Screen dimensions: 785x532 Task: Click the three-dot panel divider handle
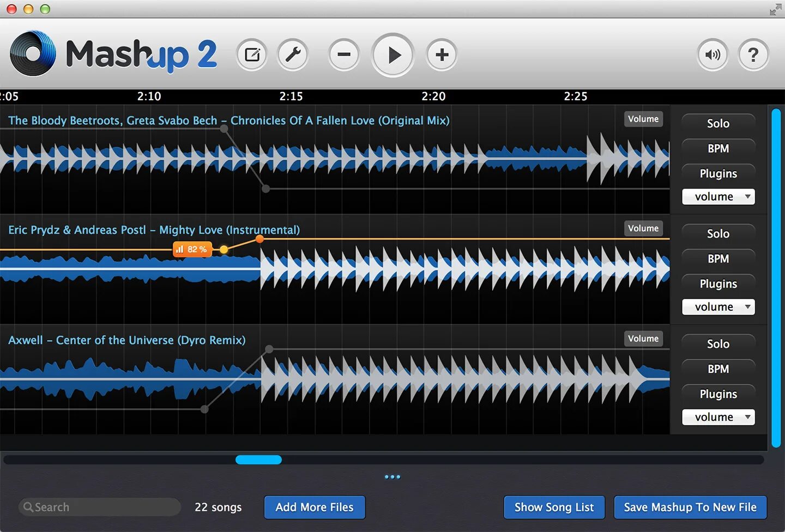(x=392, y=477)
